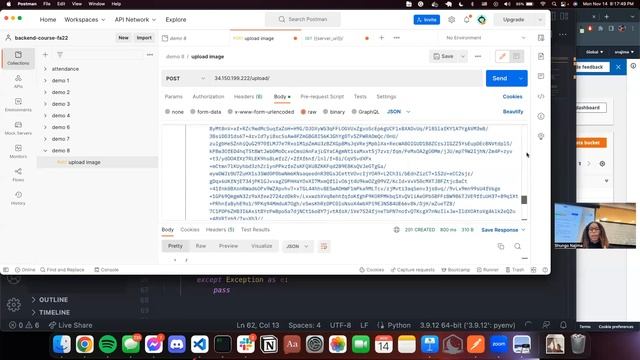This screenshot has width=640, height=360.
Task: Open the response JSON format dropdown
Action: (x=297, y=247)
